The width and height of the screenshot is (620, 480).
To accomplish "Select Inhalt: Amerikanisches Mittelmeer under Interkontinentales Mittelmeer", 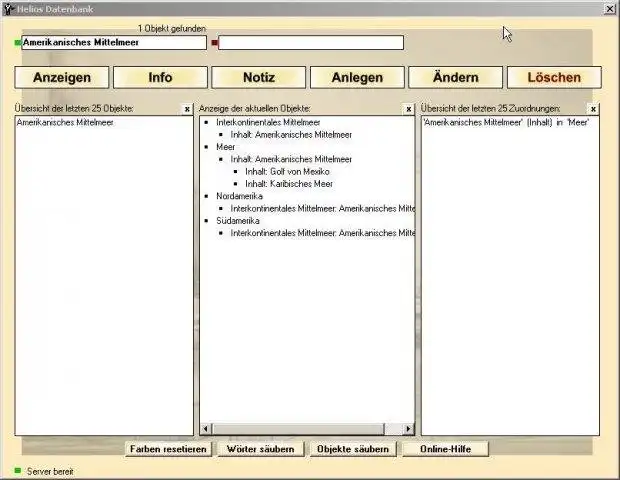I will pos(291,135).
